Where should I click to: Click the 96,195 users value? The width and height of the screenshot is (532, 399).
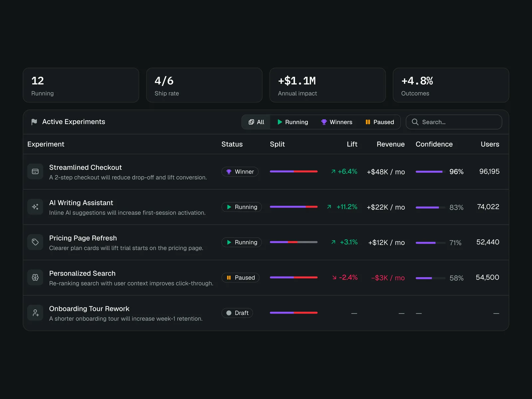[489, 172]
